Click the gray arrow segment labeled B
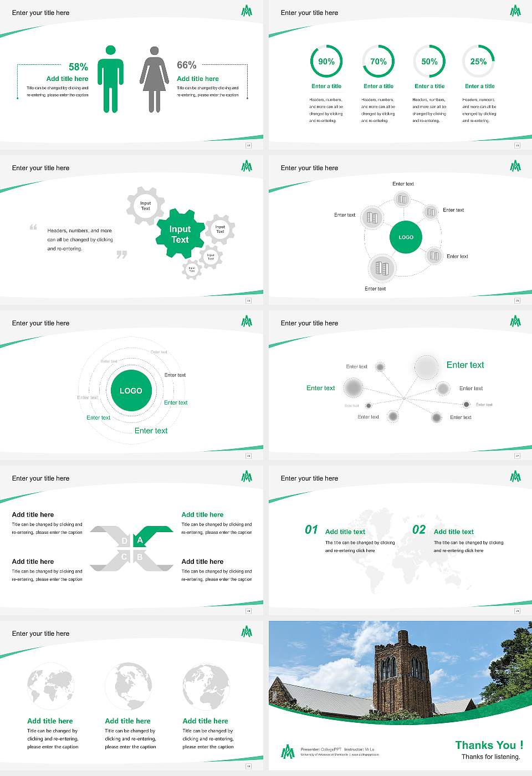 (153, 560)
